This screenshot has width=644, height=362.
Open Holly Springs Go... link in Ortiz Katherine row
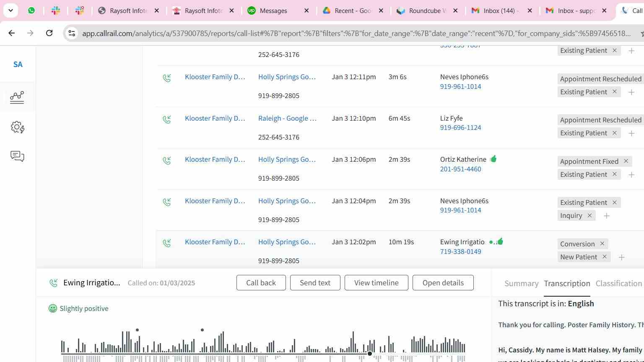pos(287,159)
